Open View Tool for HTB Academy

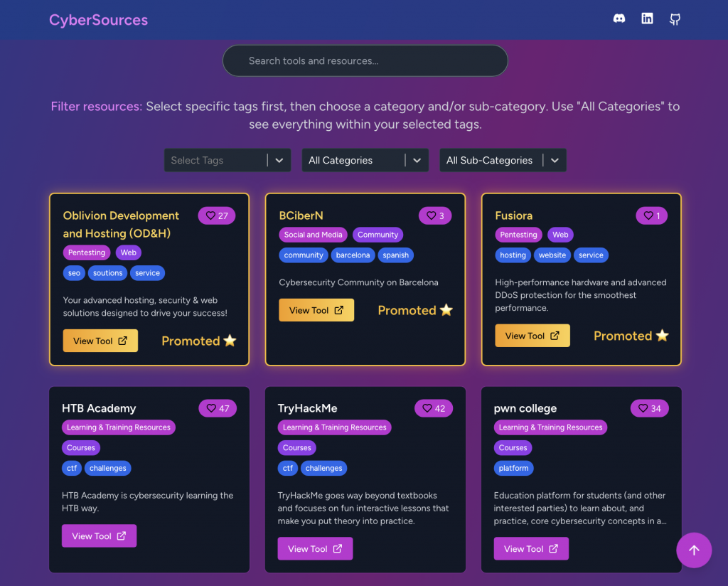[99, 536]
